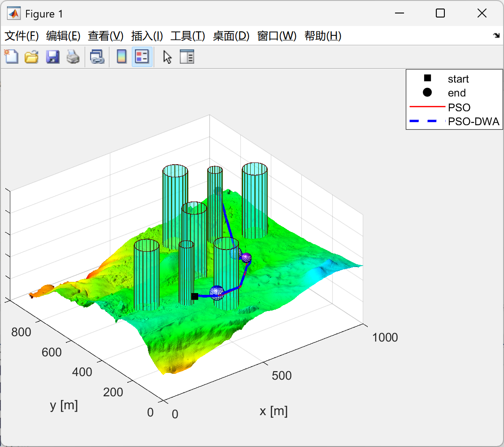Click the 'PSO' legend entry

454,107
